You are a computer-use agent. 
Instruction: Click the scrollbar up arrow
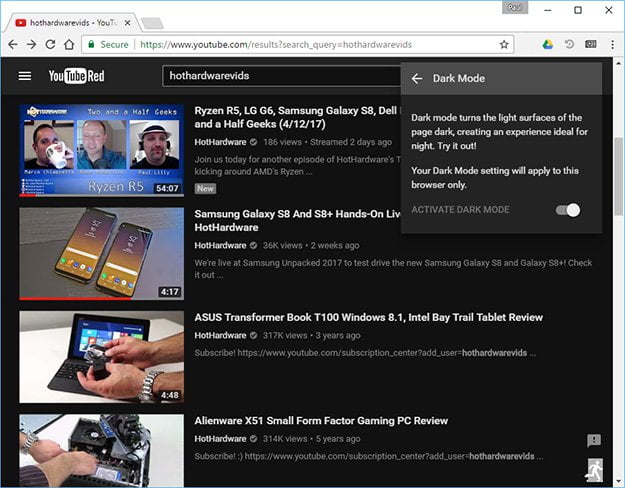tap(618, 63)
